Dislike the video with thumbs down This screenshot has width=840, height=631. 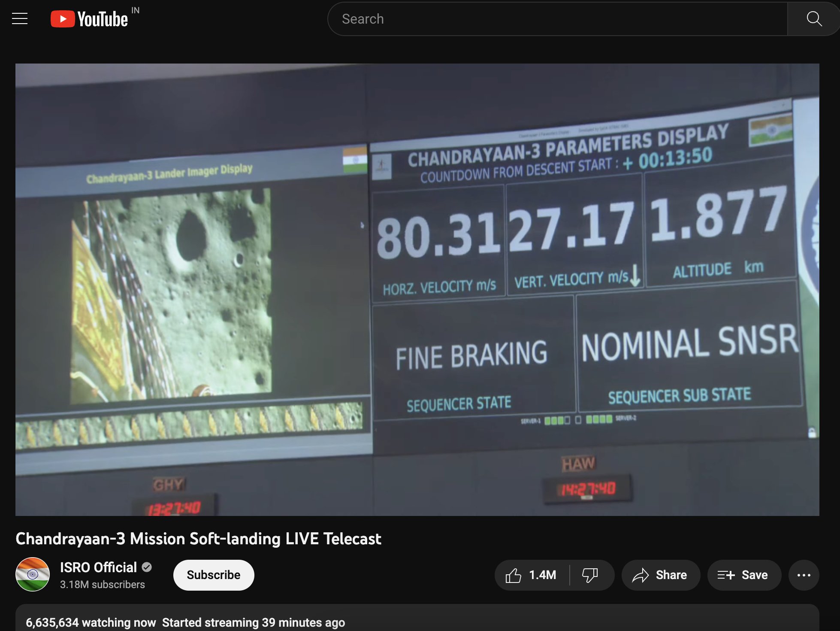[590, 575]
